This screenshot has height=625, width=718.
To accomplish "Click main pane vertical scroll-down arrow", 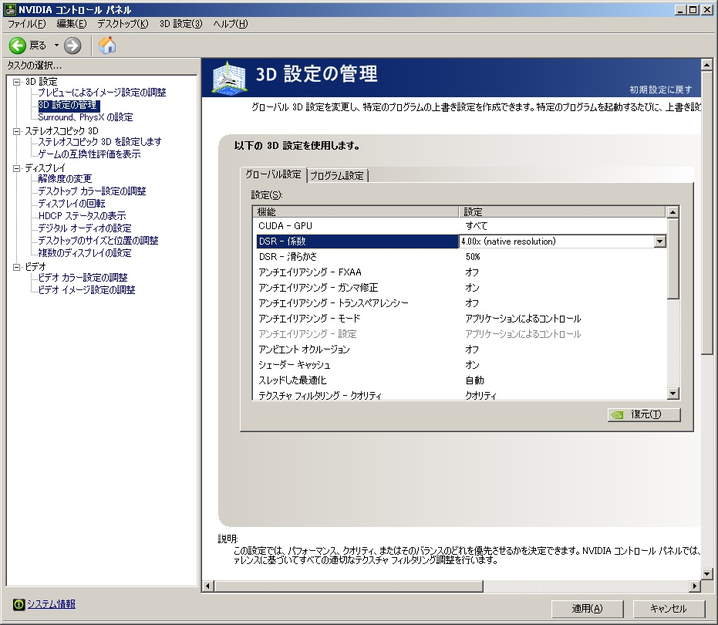I will (707, 573).
